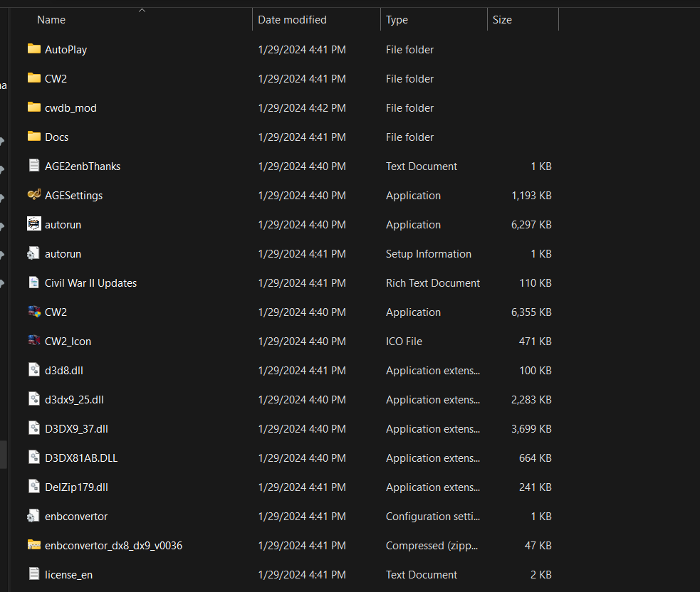Click the sort arrow above the Name column
The width and height of the screenshot is (700, 592).
click(142, 10)
